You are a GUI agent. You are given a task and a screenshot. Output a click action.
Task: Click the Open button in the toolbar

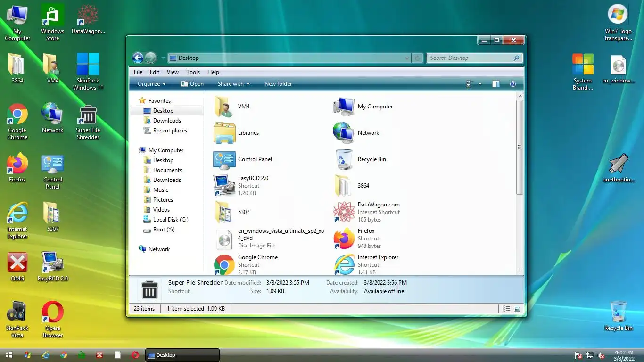192,84
